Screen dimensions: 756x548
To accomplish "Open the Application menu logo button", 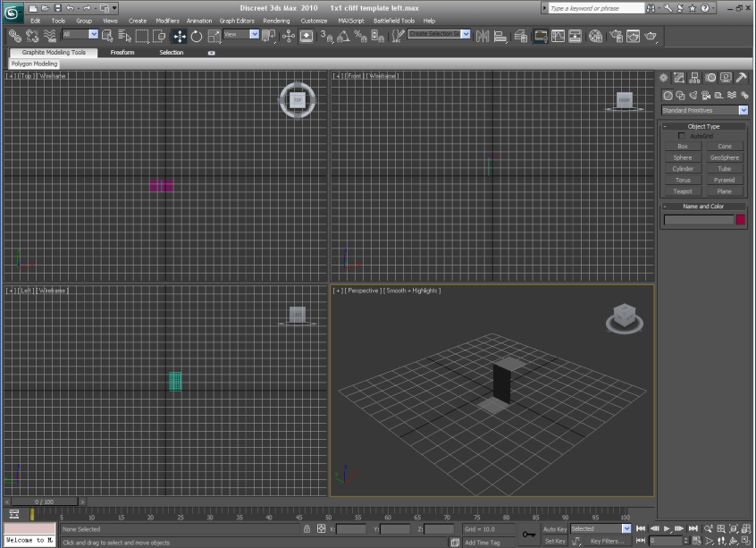I will click(12, 13).
